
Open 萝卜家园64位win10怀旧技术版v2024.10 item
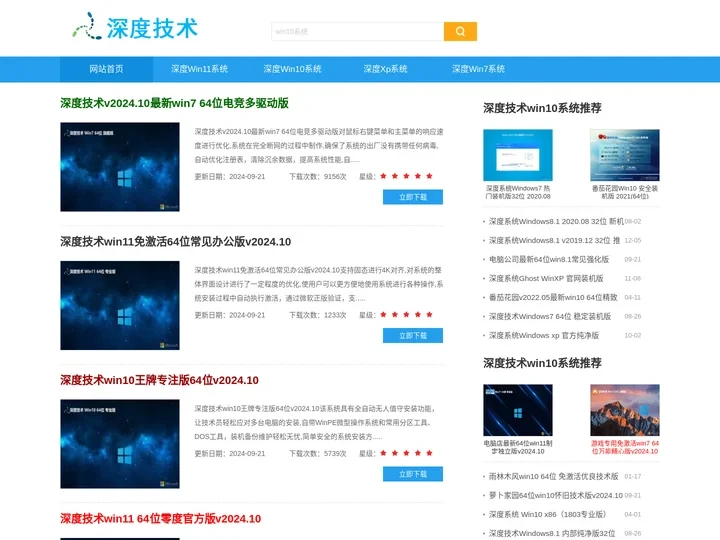556,495
